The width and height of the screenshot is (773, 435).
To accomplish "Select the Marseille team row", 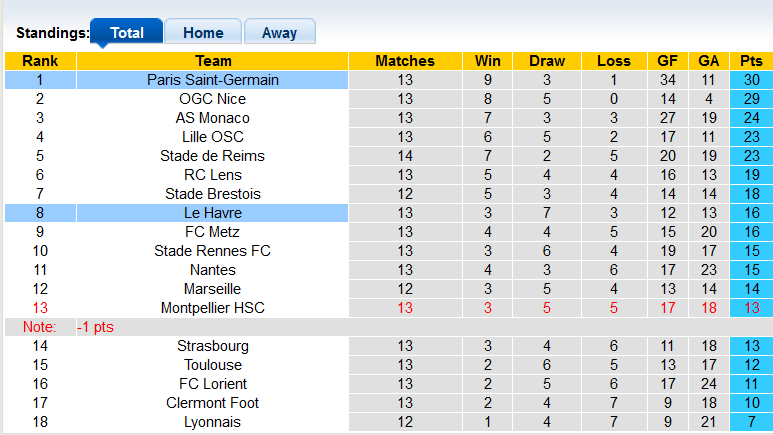I will [x=212, y=289].
